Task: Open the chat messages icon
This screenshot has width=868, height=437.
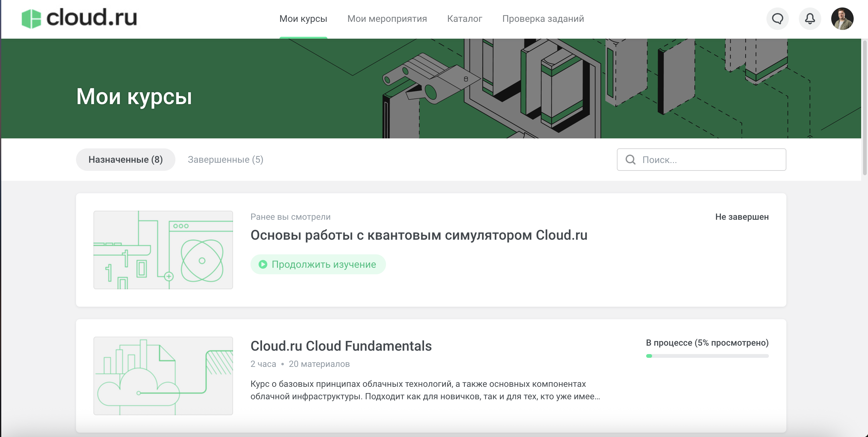Action: point(777,18)
